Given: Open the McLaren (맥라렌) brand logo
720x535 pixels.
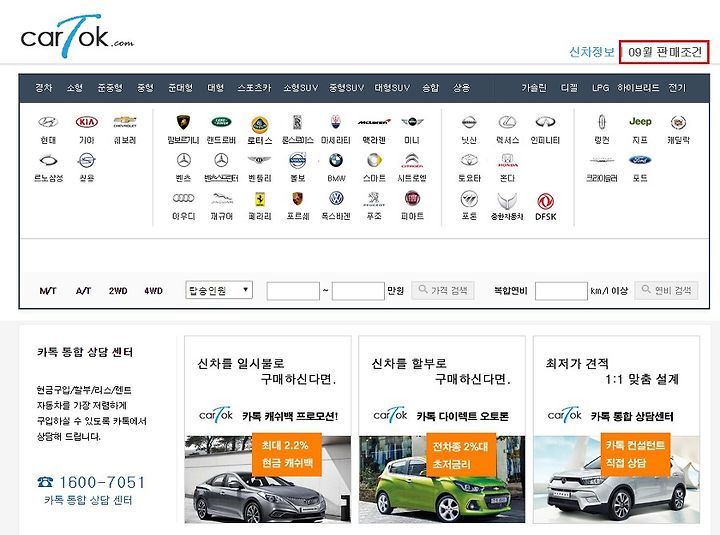Looking at the screenshot, I should coord(374,122).
